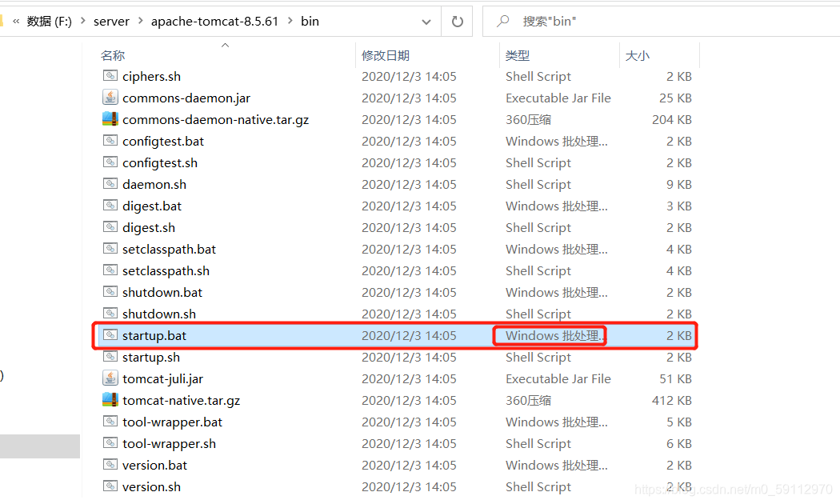Click the bin breadcrumb segment
Image resolution: width=840 pixels, height=504 pixels.
[310, 22]
